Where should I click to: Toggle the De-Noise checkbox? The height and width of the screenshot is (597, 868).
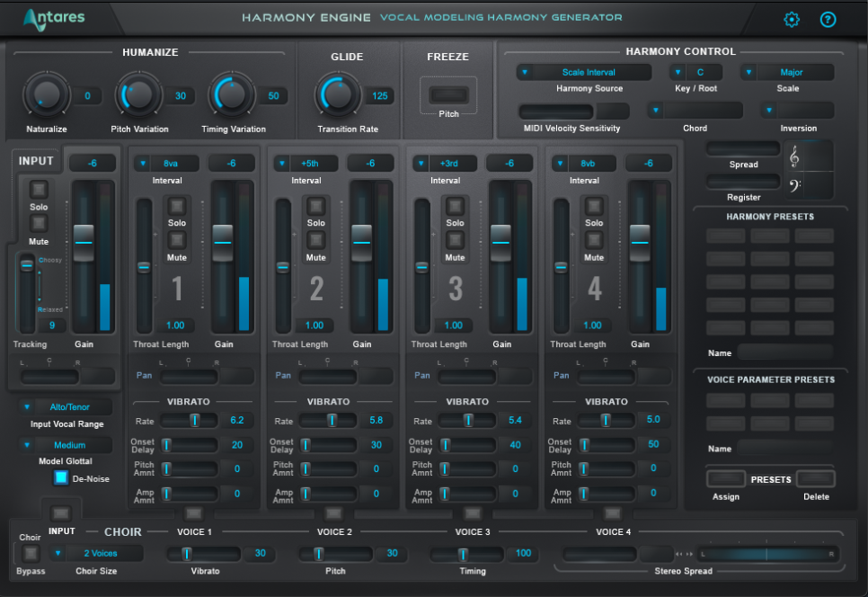click(x=61, y=477)
